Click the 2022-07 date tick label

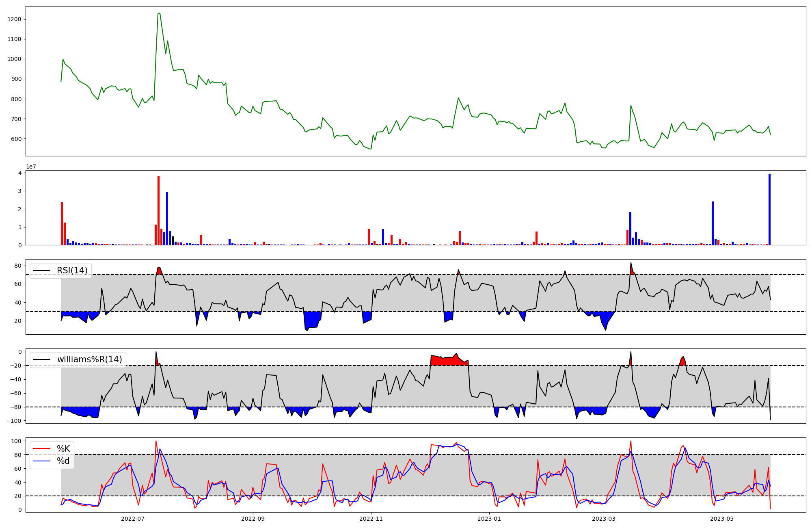pyautogui.click(x=133, y=519)
